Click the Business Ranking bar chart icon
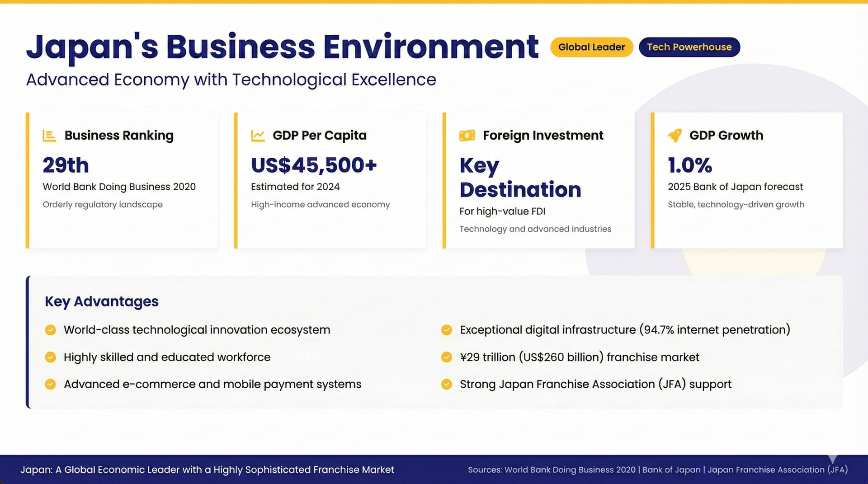Image resolution: width=868 pixels, height=484 pixels. [x=49, y=136]
